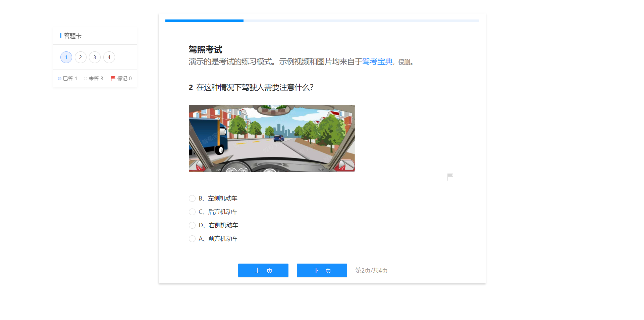Viewport: 644px width, 320px height.
Task: Click question text 在这种情况下驾驶人需要注意什么
Action: point(255,88)
